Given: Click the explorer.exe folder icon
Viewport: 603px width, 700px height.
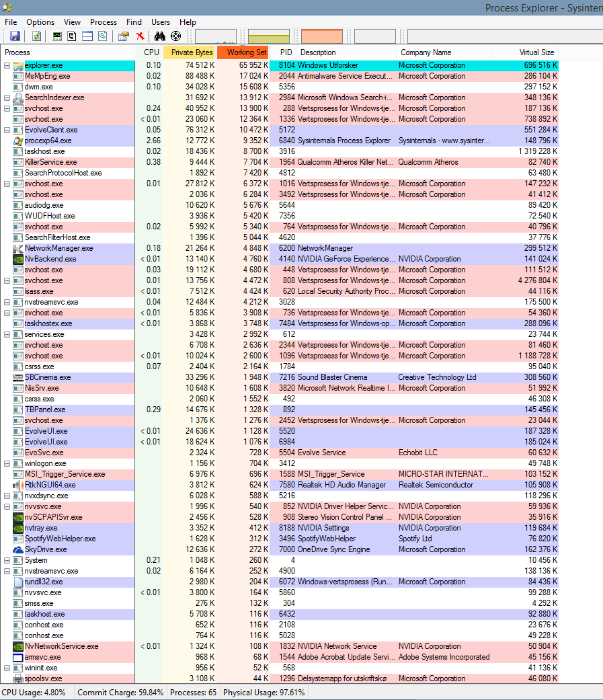Looking at the screenshot, I should coord(18,66).
